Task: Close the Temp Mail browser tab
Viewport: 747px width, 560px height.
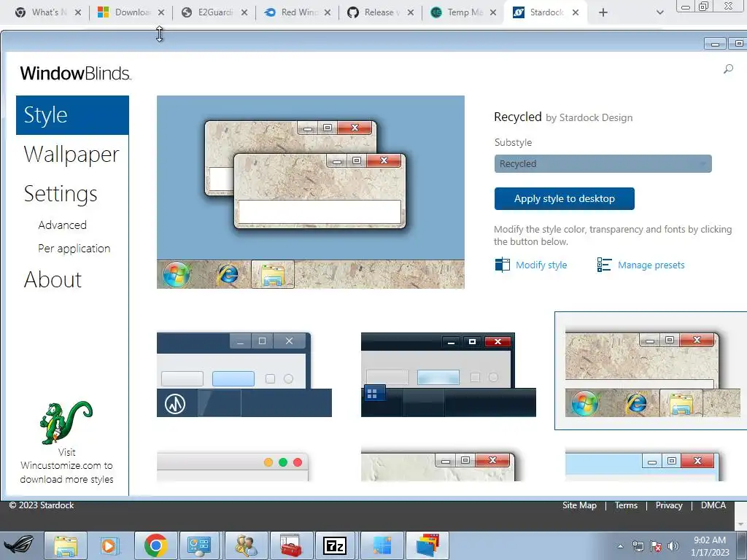Action: tap(493, 12)
